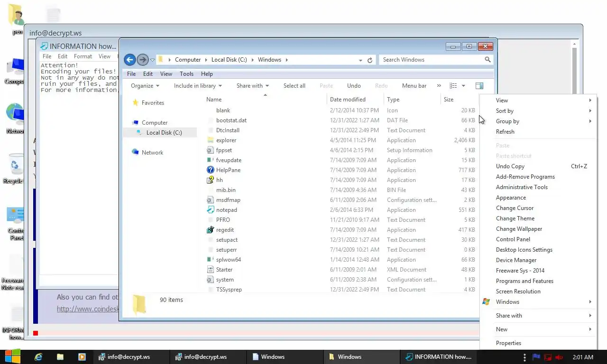This screenshot has height=364, width=607.
Task: Select the HelpPane application icon
Action: (x=211, y=170)
